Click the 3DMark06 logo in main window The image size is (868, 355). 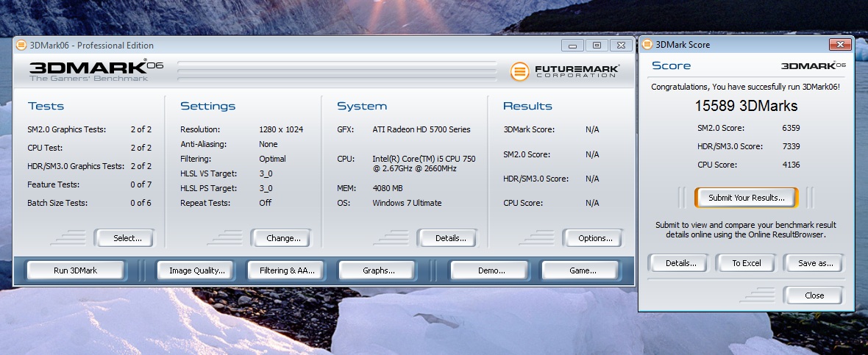coord(96,71)
